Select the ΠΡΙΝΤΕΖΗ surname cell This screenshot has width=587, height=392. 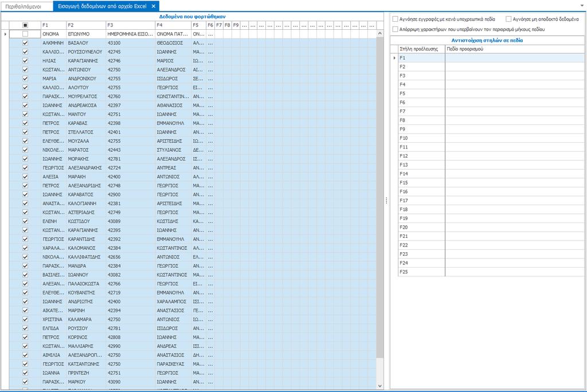tap(86, 373)
